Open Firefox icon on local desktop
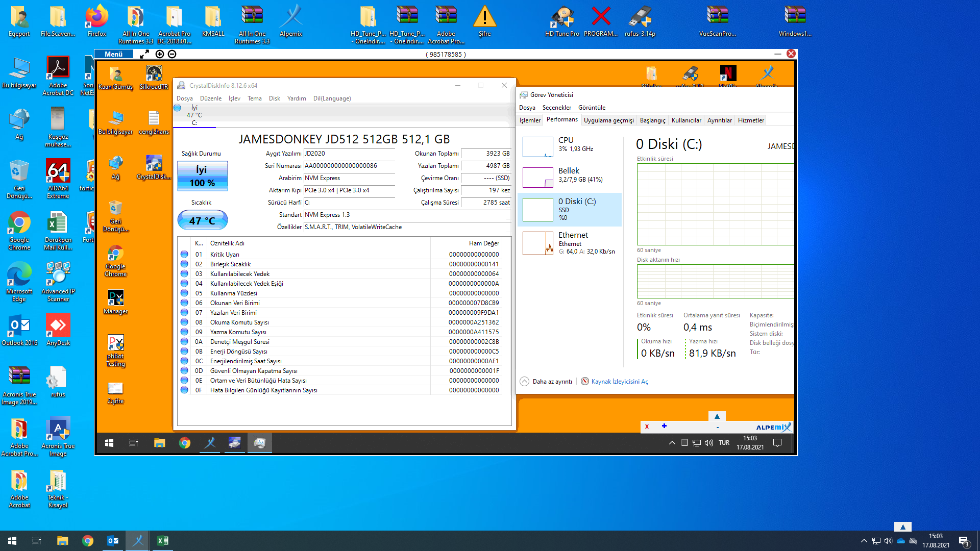This screenshot has height=551, width=980. coord(96,21)
